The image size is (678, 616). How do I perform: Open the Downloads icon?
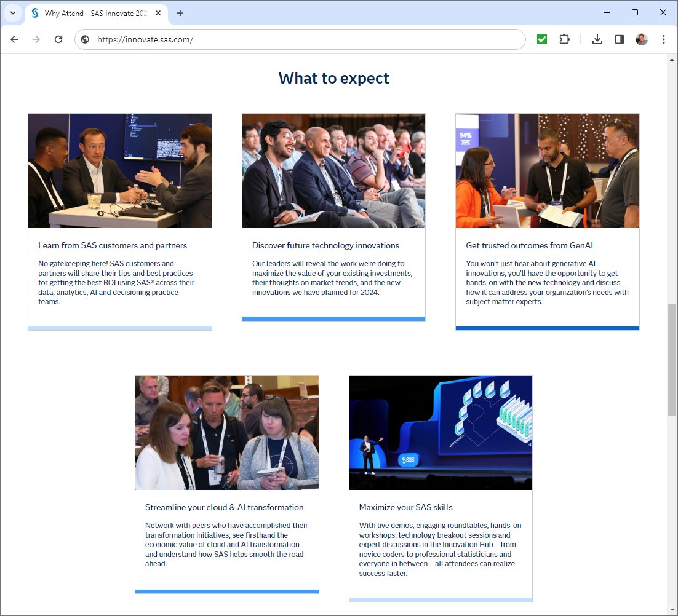click(x=597, y=39)
